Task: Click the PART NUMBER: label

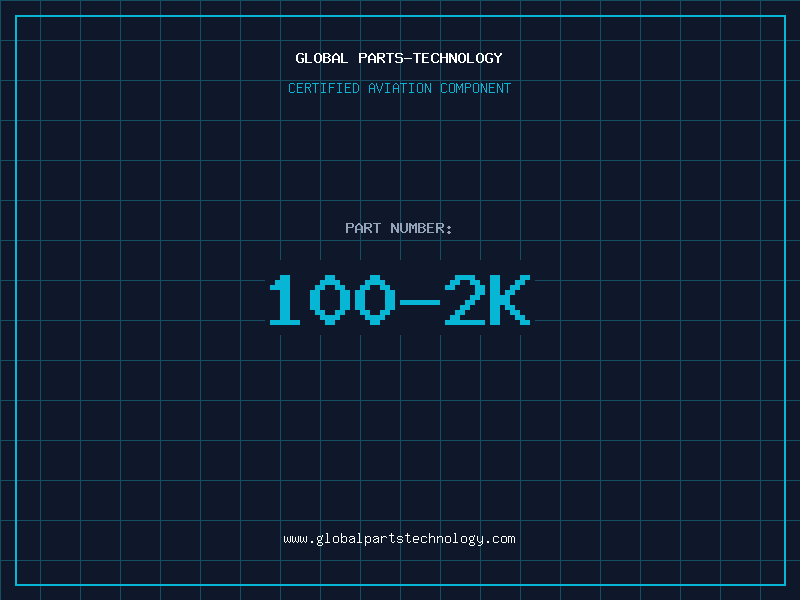Action: 399,228
